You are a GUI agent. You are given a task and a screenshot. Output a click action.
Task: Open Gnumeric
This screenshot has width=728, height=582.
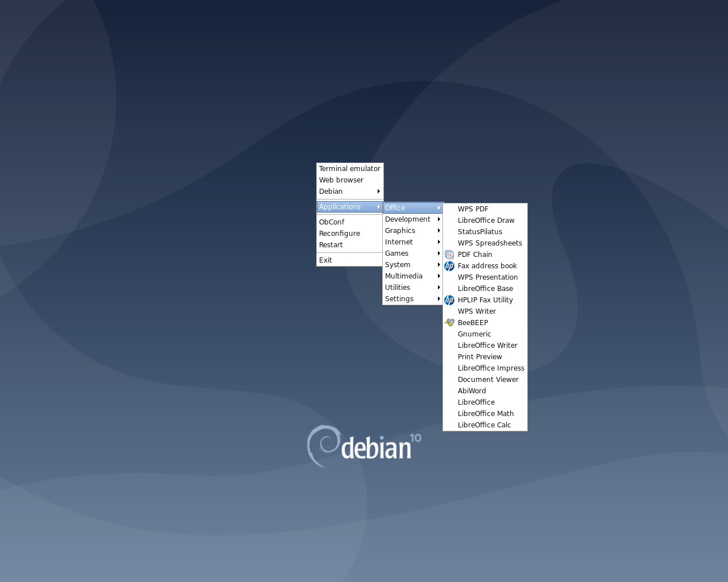coord(485,334)
